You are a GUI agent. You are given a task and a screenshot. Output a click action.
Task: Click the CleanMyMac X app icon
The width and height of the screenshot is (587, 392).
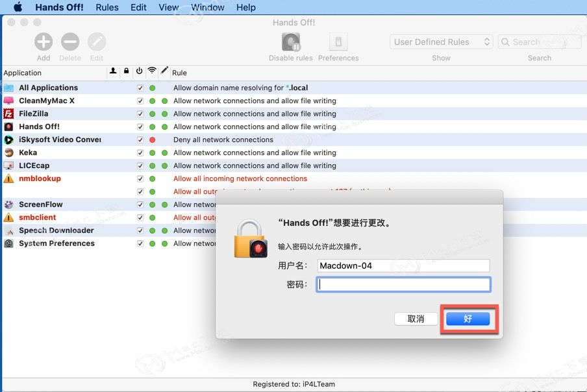tap(8, 101)
